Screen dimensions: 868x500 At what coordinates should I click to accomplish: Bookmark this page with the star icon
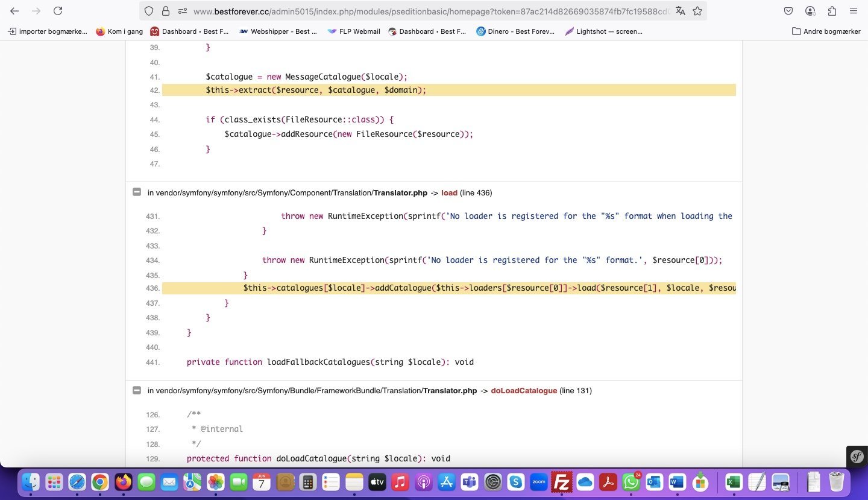click(697, 11)
